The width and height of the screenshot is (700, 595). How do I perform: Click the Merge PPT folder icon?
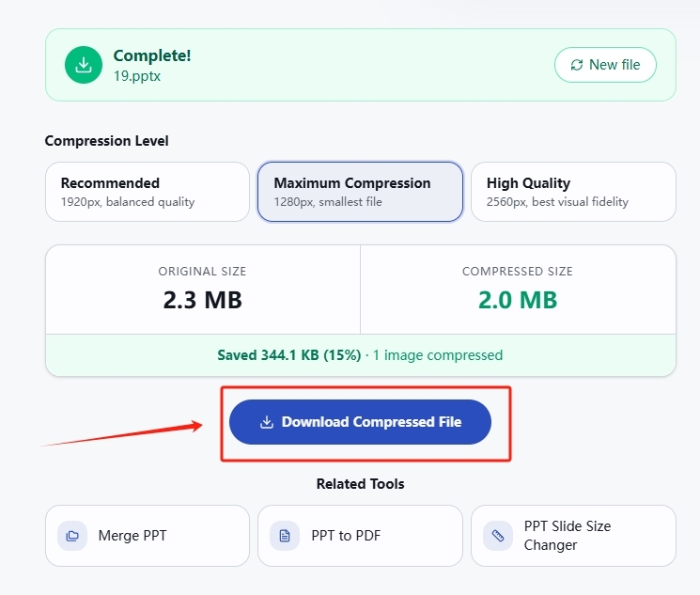coord(72,536)
